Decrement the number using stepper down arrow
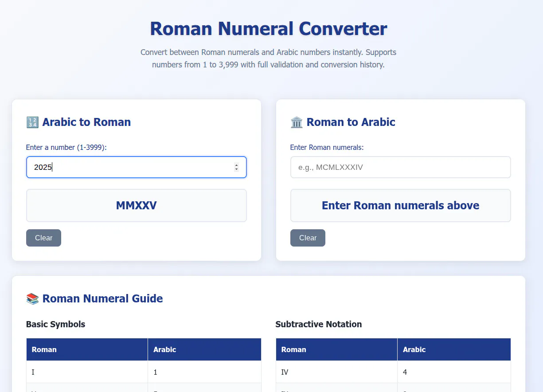Screen dimensions: 543x392 click(x=236, y=169)
